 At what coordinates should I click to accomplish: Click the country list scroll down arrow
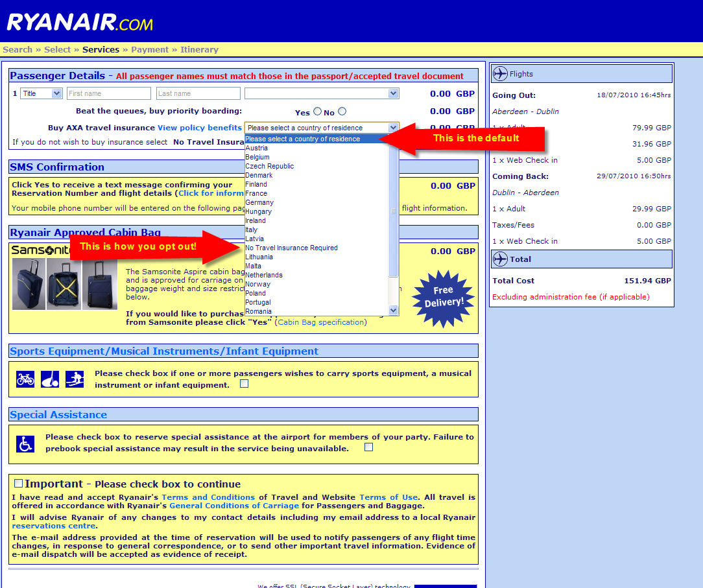393,310
